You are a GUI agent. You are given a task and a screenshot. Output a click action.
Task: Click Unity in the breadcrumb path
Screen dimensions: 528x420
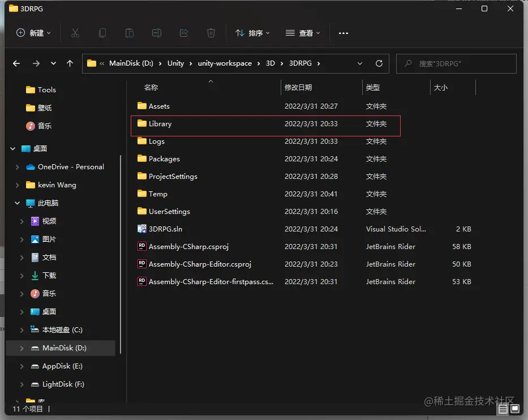176,63
